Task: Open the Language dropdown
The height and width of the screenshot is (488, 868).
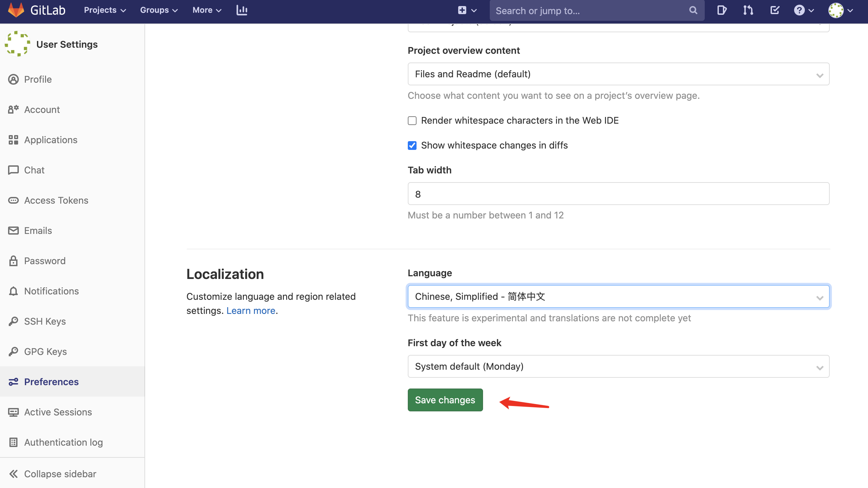Action: 618,296
